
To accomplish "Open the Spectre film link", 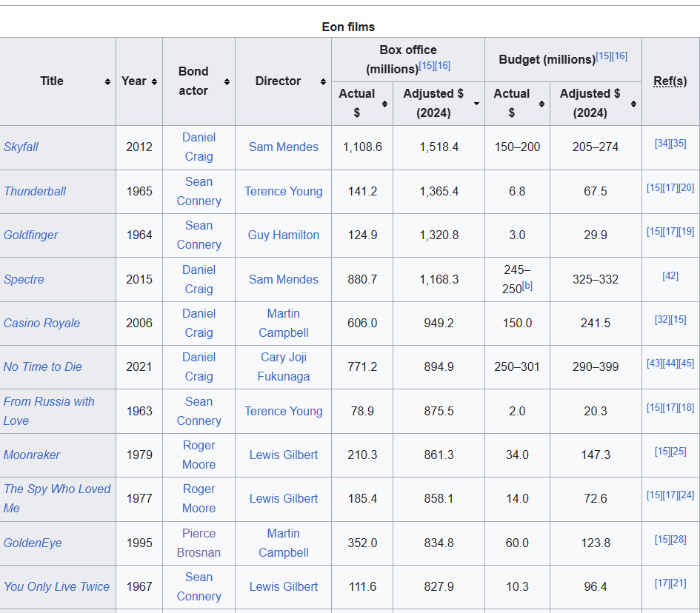I will (24, 279).
